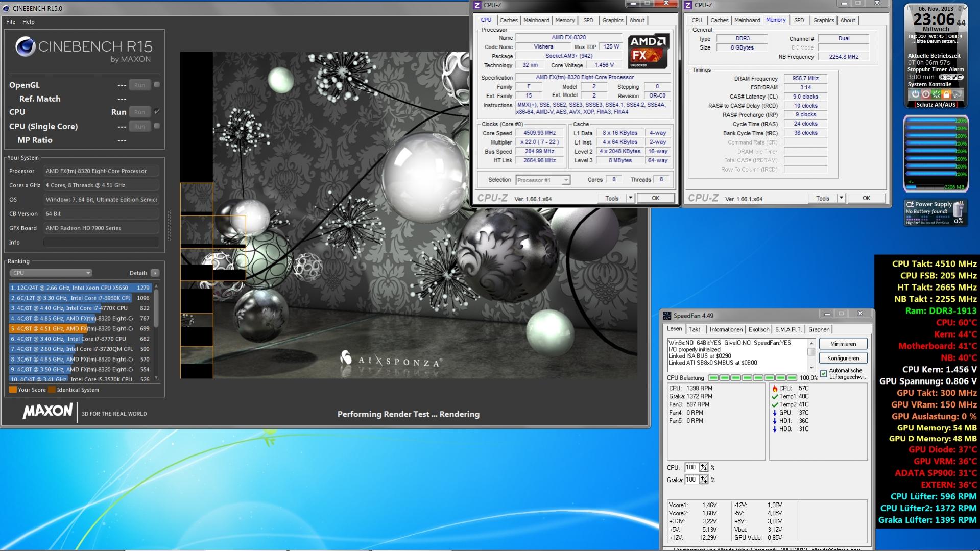
Task: Click the Konfigurieren button in SpeedFan
Action: (843, 358)
